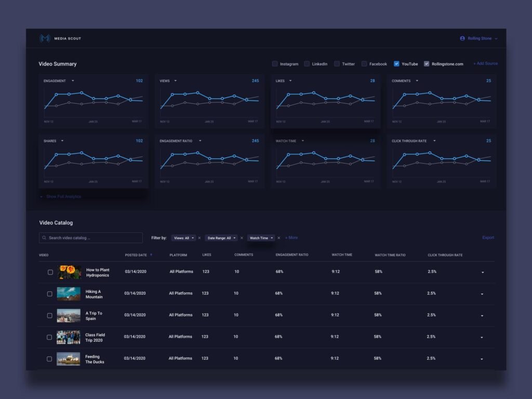Click the Media Scout logo icon
The image size is (532, 399).
click(x=45, y=38)
